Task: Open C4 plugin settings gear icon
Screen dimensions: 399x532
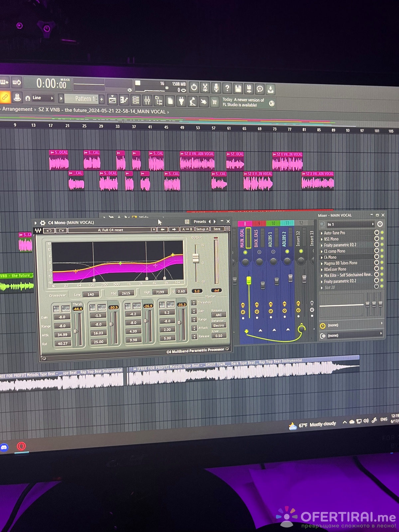Action: point(43,223)
